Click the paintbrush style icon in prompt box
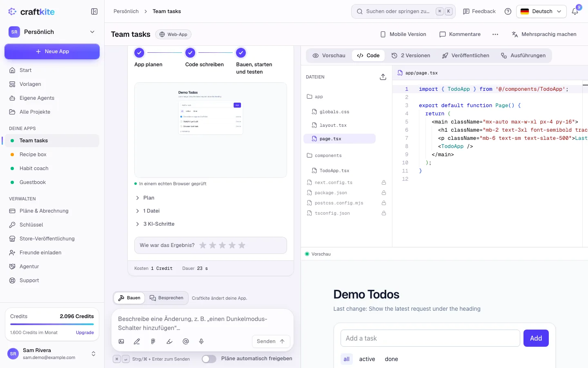The image size is (588, 368). pyautogui.click(x=169, y=341)
